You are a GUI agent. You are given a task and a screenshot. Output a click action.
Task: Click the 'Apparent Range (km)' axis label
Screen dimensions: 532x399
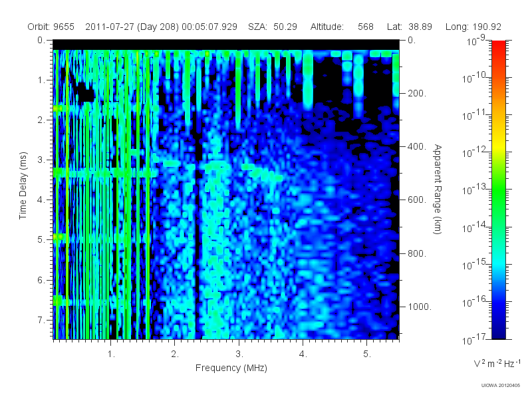[x=438, y=190]
